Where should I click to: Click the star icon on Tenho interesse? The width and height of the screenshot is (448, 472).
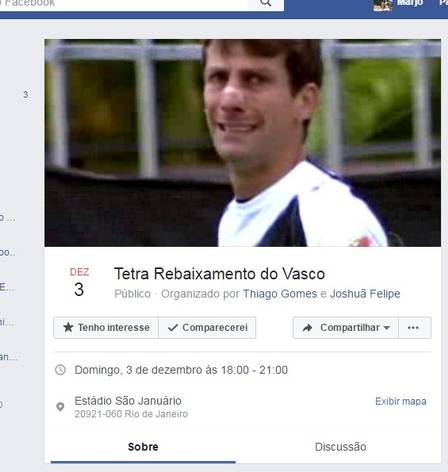click(68, 327)
